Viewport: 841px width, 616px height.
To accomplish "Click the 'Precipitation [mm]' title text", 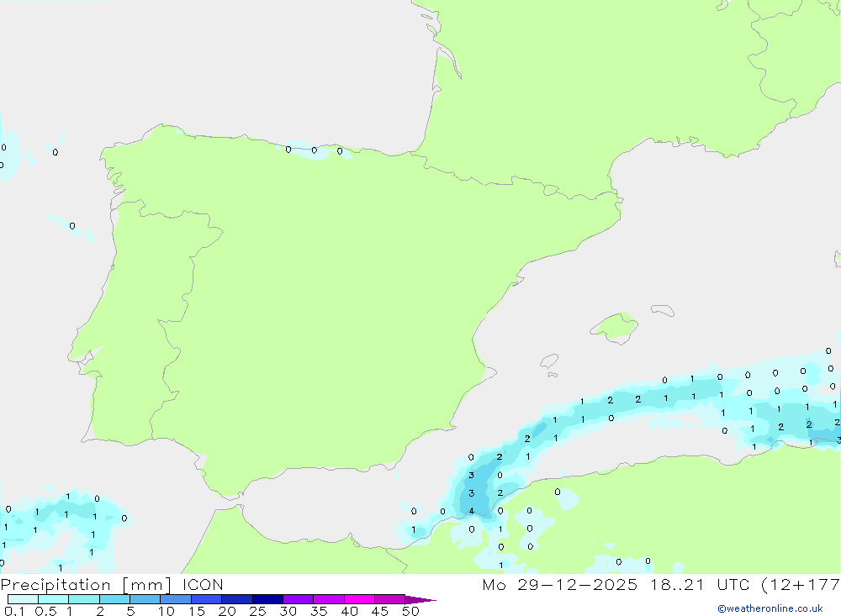I will pos(86,585).
